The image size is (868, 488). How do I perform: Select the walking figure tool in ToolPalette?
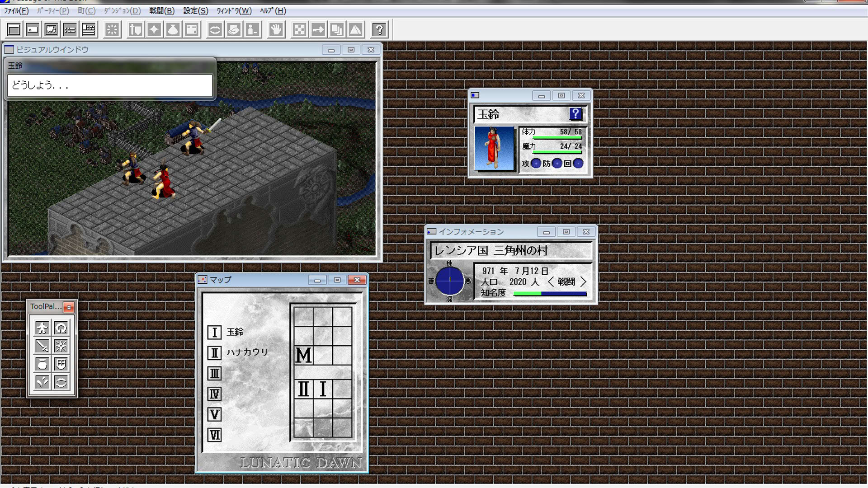tap(42, 328)
